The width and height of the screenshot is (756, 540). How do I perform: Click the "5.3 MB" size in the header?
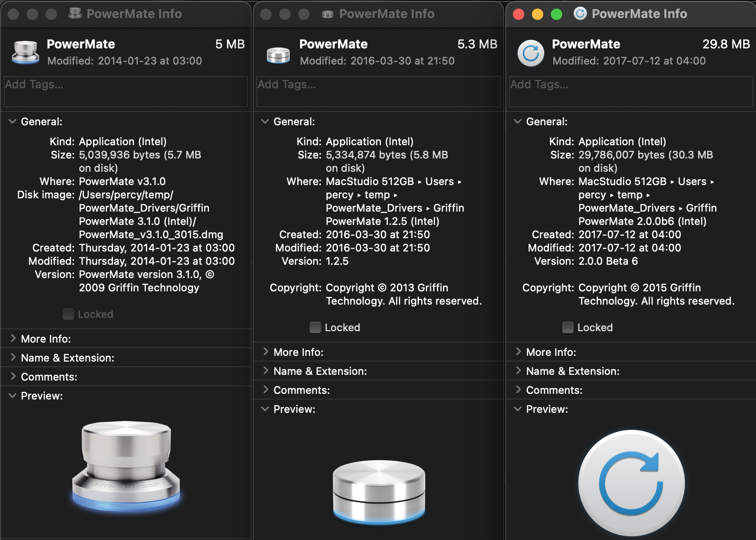pyautogui.click(x=477, y=44)
